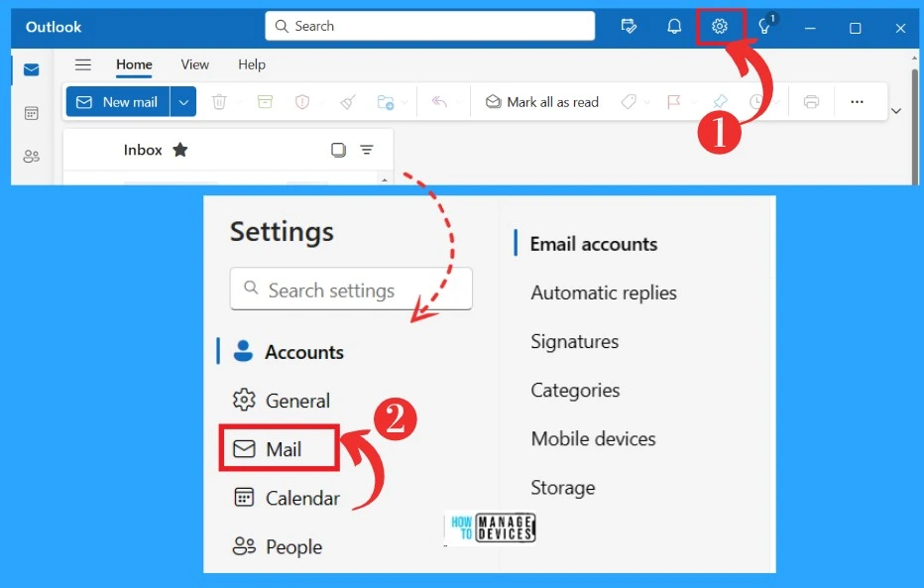
Task: Click the Categorize tag icon
Action: pos(629,102)
